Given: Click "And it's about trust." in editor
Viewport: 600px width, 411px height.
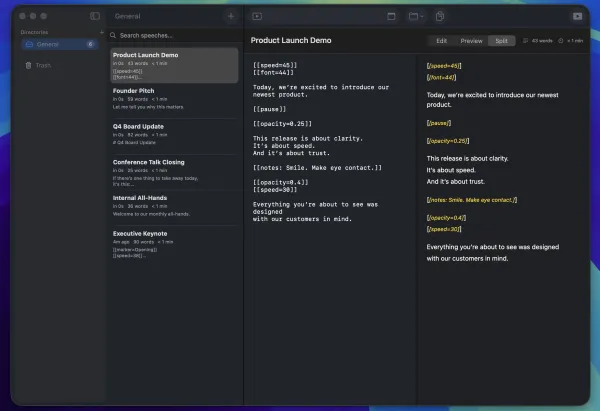Looking at the screenshot, I should click(x=291, y=153).
